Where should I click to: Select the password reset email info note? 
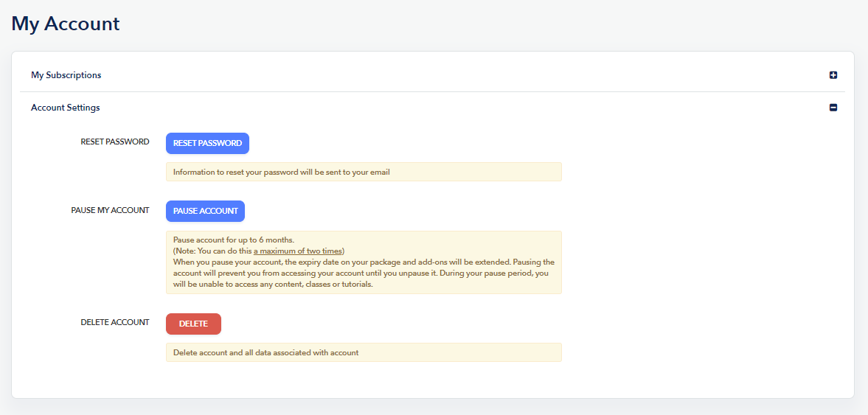[x=363, y=172]
